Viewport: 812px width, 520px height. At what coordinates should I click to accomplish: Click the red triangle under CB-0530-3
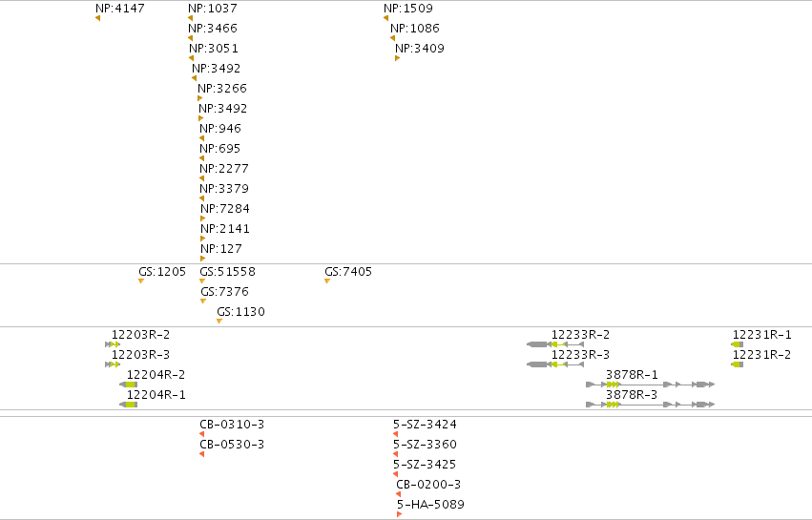pos(202,455)
